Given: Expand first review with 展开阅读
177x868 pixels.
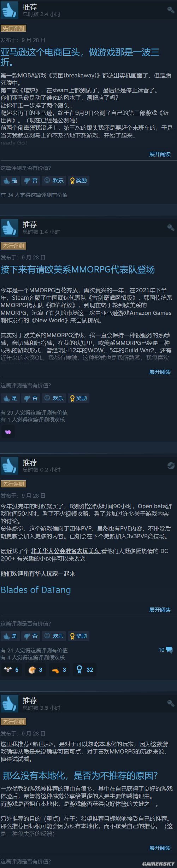Looking at the screenshot, I should [160, 154].
